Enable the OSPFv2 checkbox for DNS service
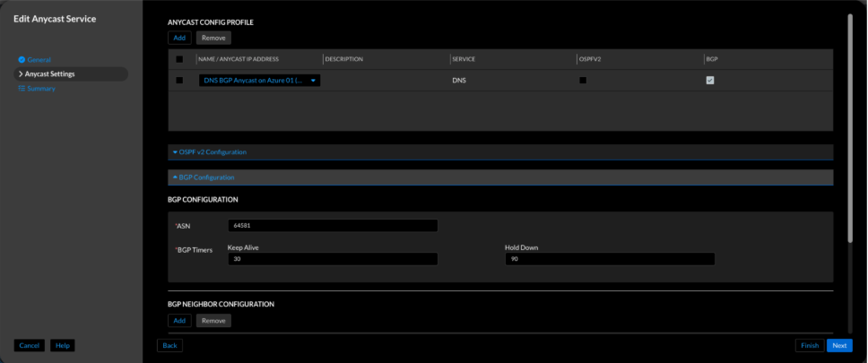The height and width of the screenshot is (363, 868). 583,80
